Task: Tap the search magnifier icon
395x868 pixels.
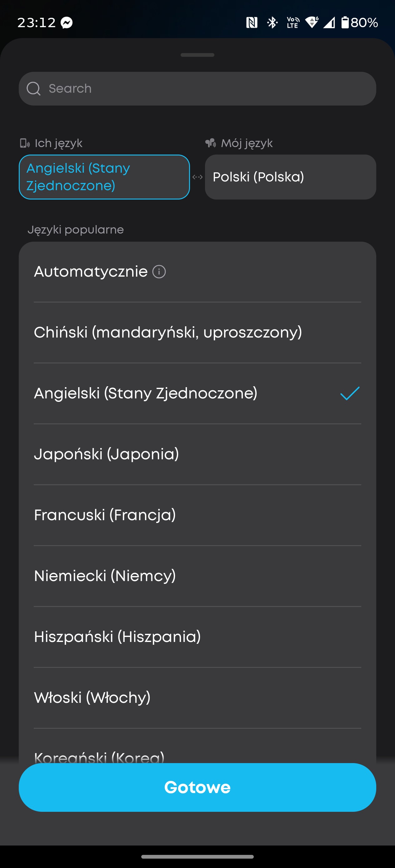Action: tap(33, 89)
